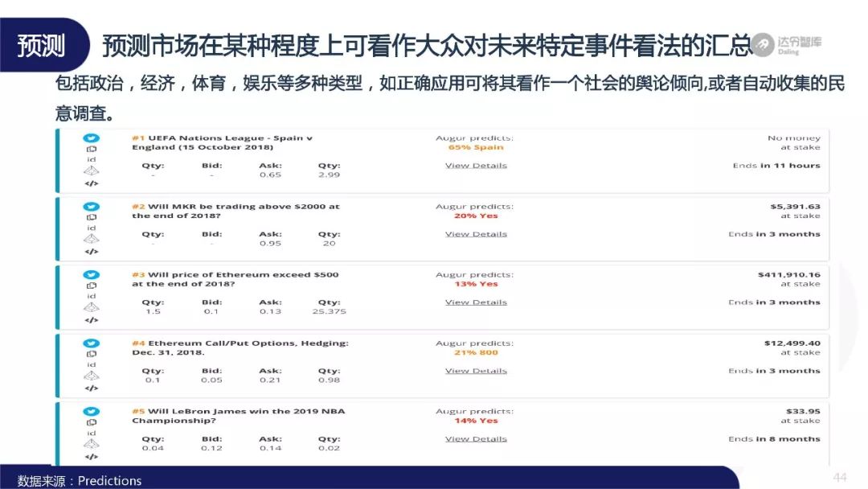Copy the UEFA Nations League market link

[x=92, y=149]
